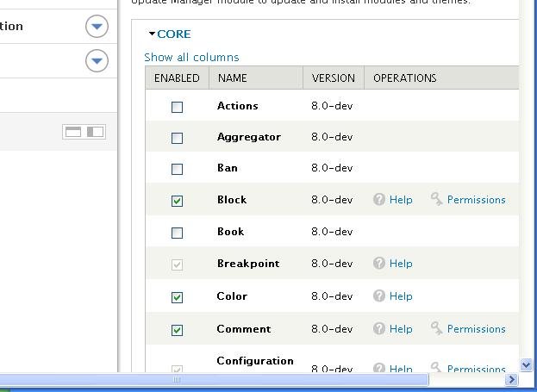Open Permissions for the Configuration module
This screenshot has height=392, width=537.
pos(477,369)
